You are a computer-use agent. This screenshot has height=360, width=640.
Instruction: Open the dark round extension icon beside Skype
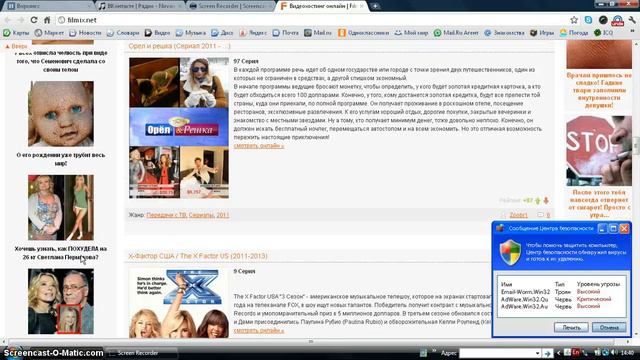tap(603, 20)
